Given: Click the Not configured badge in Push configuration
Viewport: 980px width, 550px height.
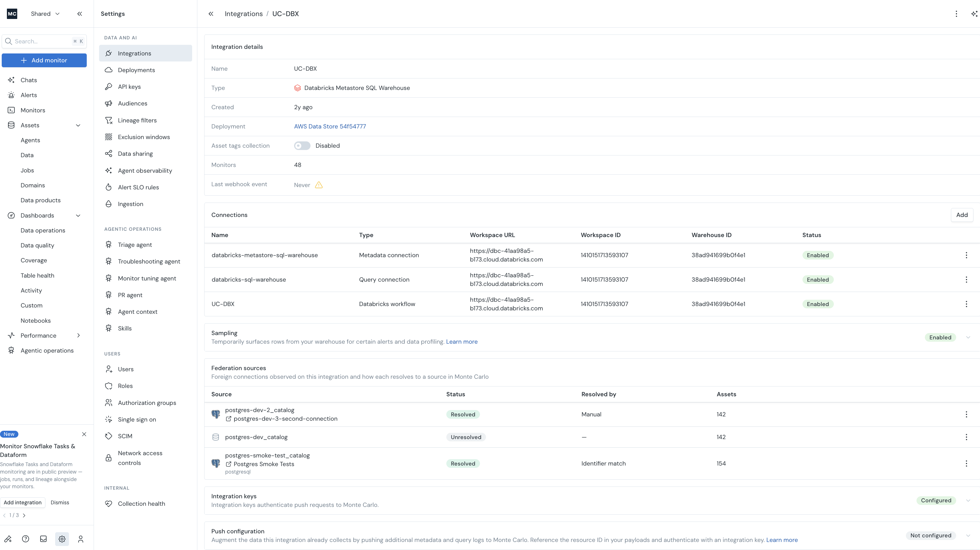Looking at the screenshot, I should [931, 535].
